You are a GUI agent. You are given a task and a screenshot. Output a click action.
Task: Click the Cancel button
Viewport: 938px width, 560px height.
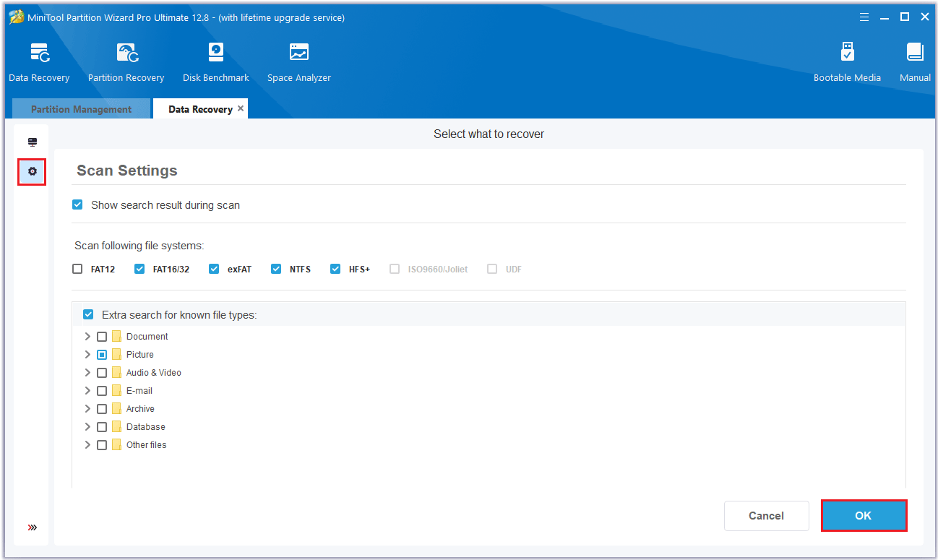[766, 516]
